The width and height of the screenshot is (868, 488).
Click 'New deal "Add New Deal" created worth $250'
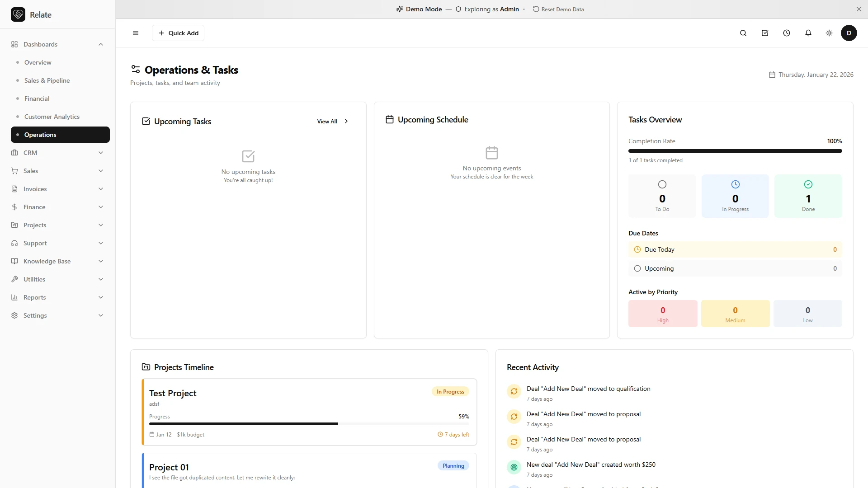[x=591, y=465]
